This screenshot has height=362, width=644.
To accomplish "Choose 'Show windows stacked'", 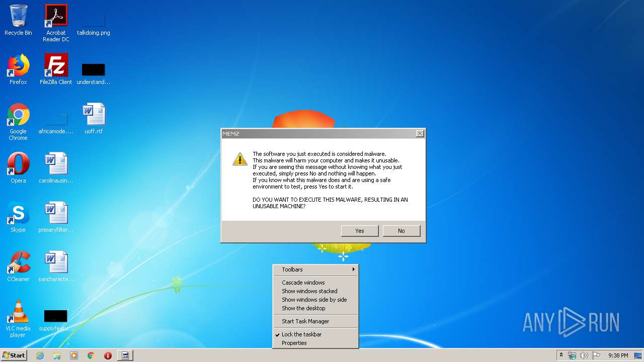I will tap(315, 291).
